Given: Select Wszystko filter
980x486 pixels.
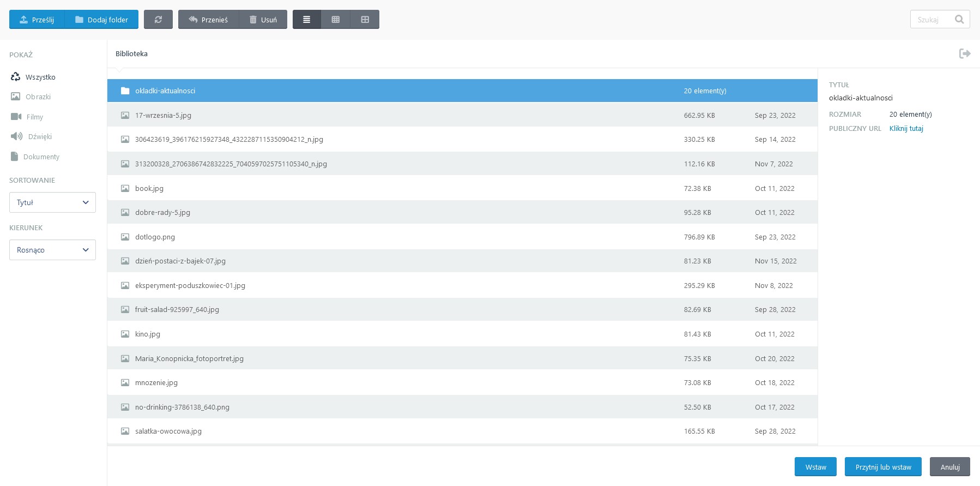Looking at the screenshot, I should point(40,77).
